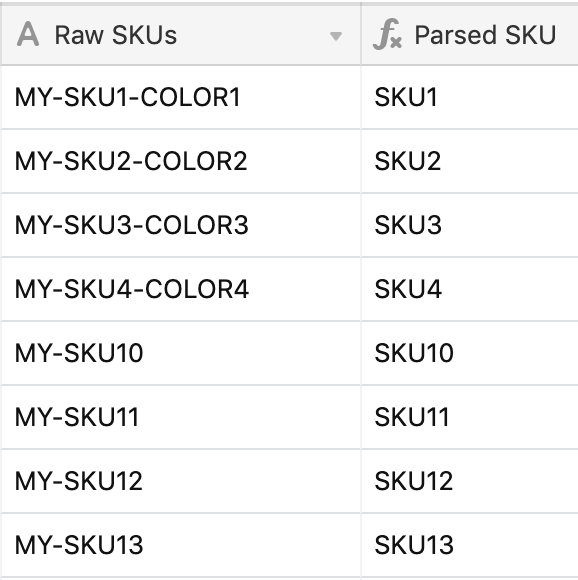Select the MY-SKU3-COLOR3 cell
The width and height of the screenshot is (578, 580).
(180, 226)
